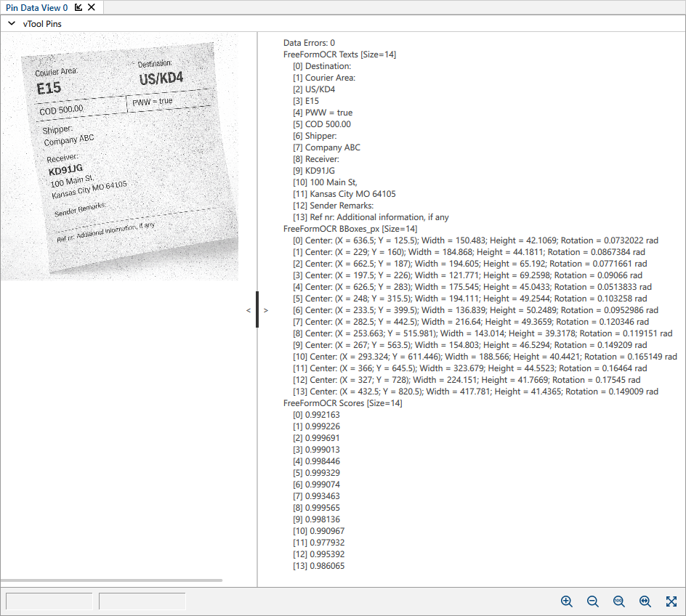686x616 pixels.
Task: Select bounding box row with Width = 194.605
Action: (470, 264)
